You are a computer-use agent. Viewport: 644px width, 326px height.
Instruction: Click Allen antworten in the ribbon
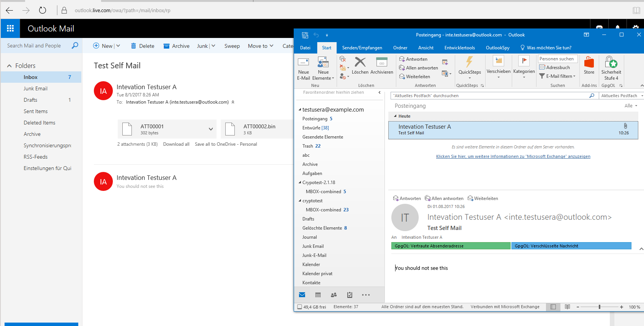pos(418,68)
